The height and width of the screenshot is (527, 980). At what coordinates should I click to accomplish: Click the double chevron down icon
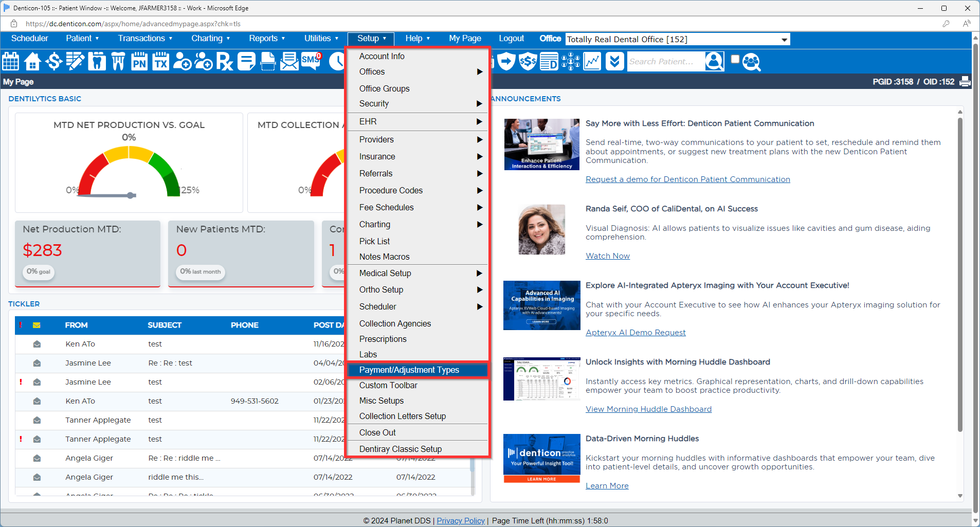tap(614, 62)
